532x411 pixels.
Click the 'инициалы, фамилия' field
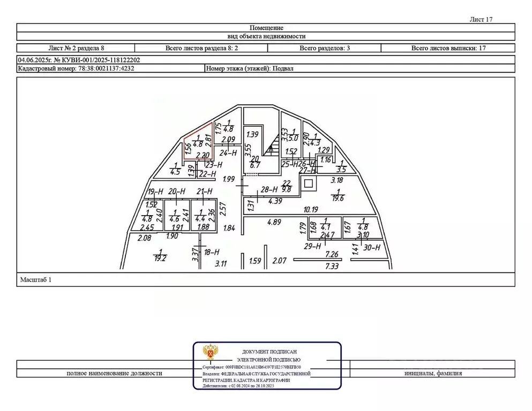432,374
